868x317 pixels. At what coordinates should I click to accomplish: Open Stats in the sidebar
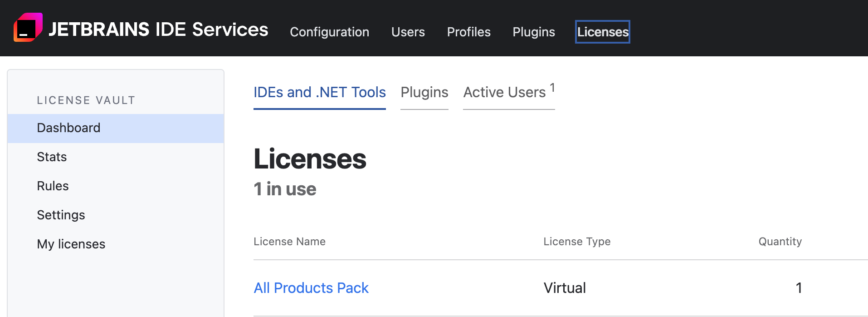[116, 157]
